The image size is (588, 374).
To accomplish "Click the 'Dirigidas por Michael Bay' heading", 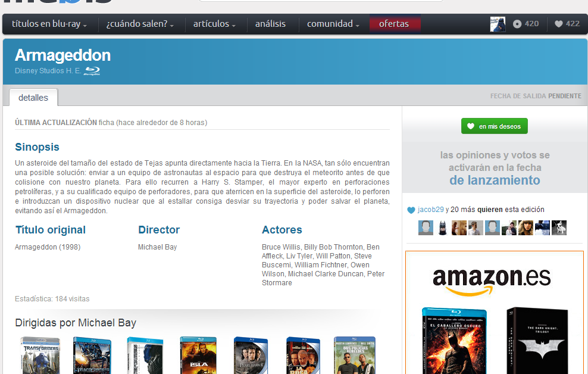I will pos(76,323).
